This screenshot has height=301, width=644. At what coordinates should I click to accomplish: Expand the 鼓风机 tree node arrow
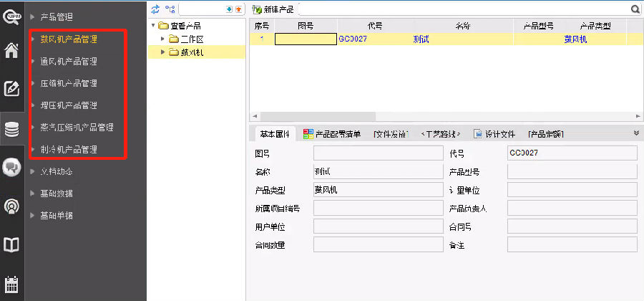click(x=162, y=52)
